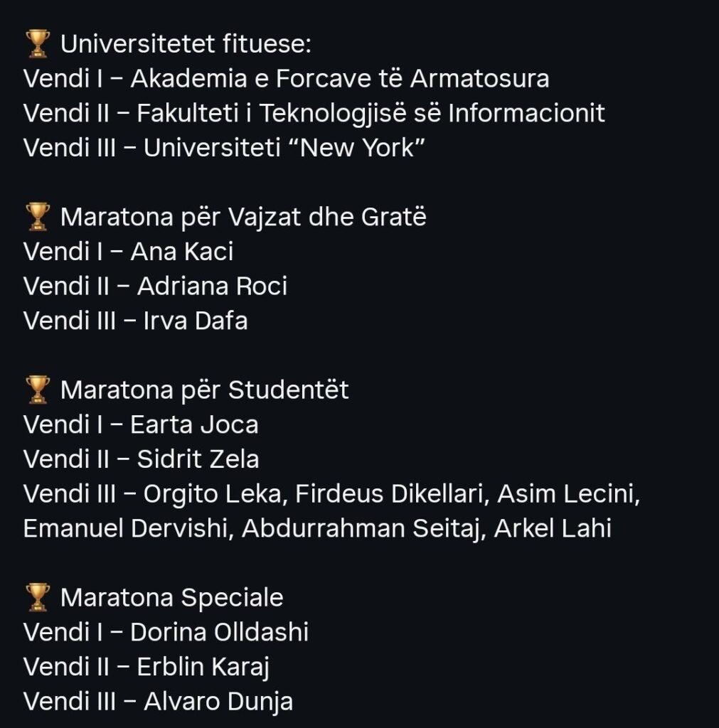
Task: Click Fakulteti i Teknologjisë së Informacionit text
Action: click(371, 113)
